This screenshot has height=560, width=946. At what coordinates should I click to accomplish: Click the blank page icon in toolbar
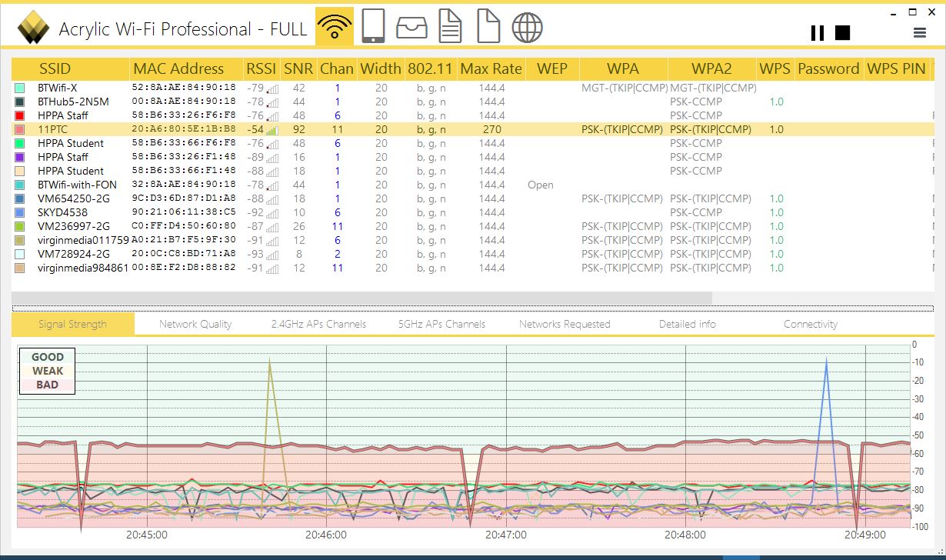488,27
